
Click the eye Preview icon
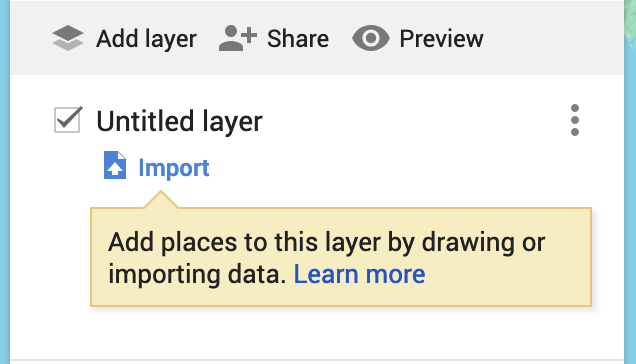[x=371, y=38]
